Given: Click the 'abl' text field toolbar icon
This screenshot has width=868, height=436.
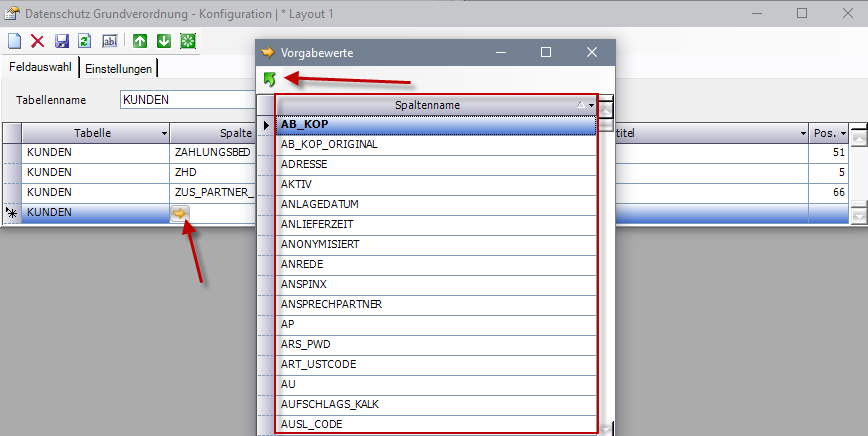Looking at the screenshot, I should tap(110, 41).
